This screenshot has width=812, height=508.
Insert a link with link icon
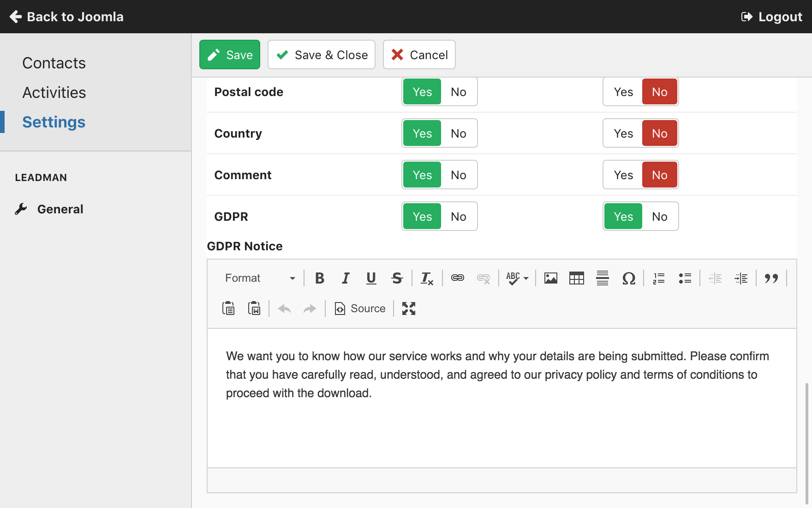point(457,278)
